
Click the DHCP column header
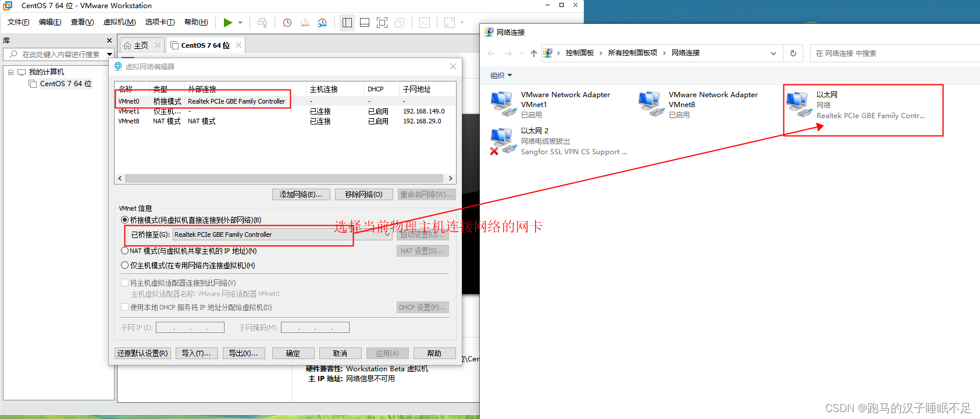[x=376, y=89]
